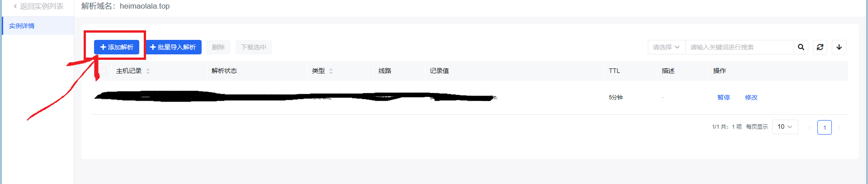Sort by 主机记录 column arrows
The width and height of the screenshot is (868, 184).
click(148, 71)
